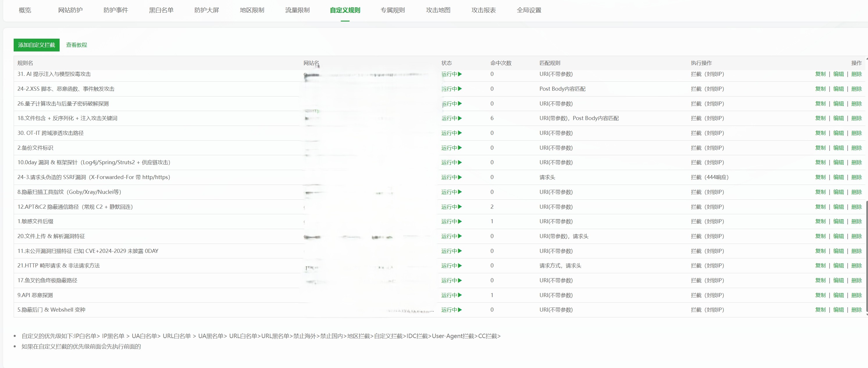868x368 pixels.
Task: Click status icon of 21.HTTP 畸形请求 rule
Action: (x=460, y=266)
